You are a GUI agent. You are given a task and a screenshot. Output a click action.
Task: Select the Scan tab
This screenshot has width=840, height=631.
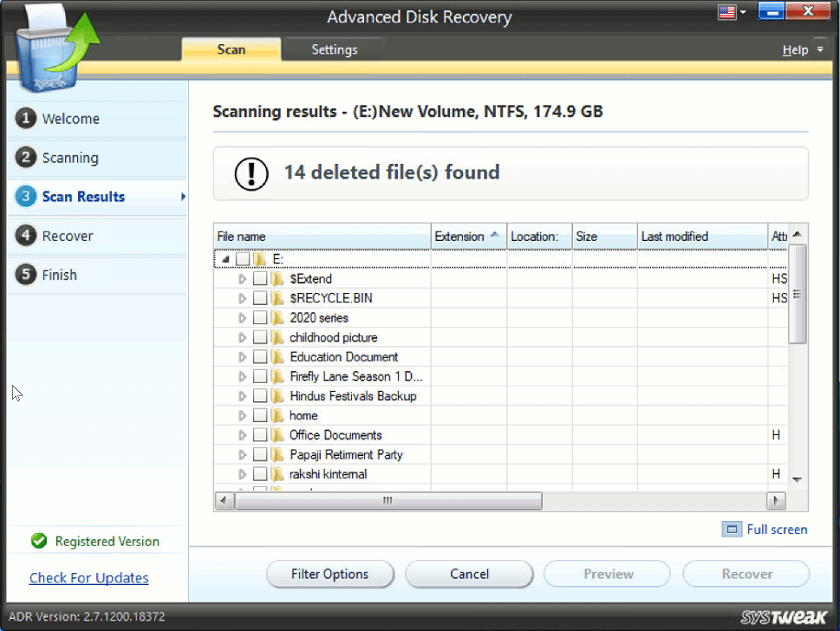(x=231, y=49)
